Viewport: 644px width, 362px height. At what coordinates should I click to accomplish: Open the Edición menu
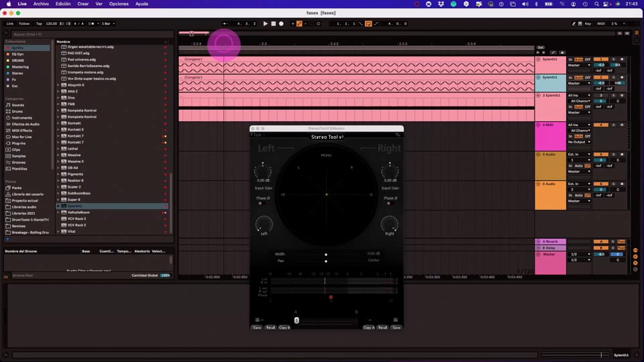pyautogui.click(x=63, y=4)
